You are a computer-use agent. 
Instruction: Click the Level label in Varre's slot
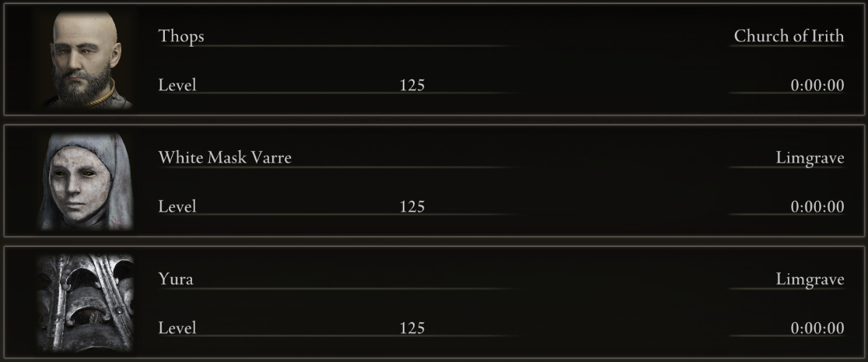(x=177, y=206)
